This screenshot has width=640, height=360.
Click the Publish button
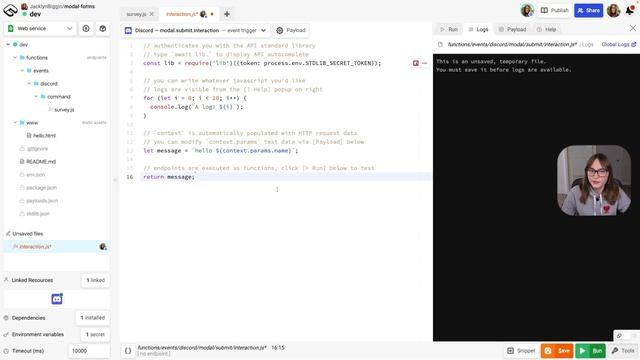(x=554, y=11)
